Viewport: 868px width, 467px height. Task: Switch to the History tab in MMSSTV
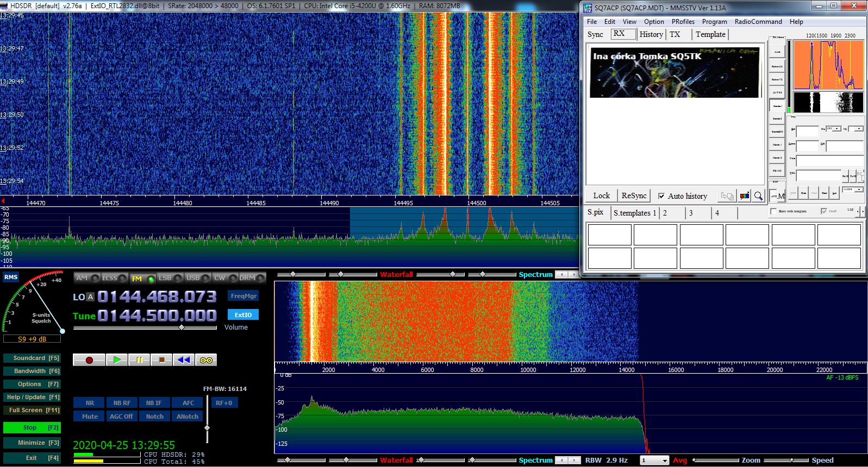651,34
